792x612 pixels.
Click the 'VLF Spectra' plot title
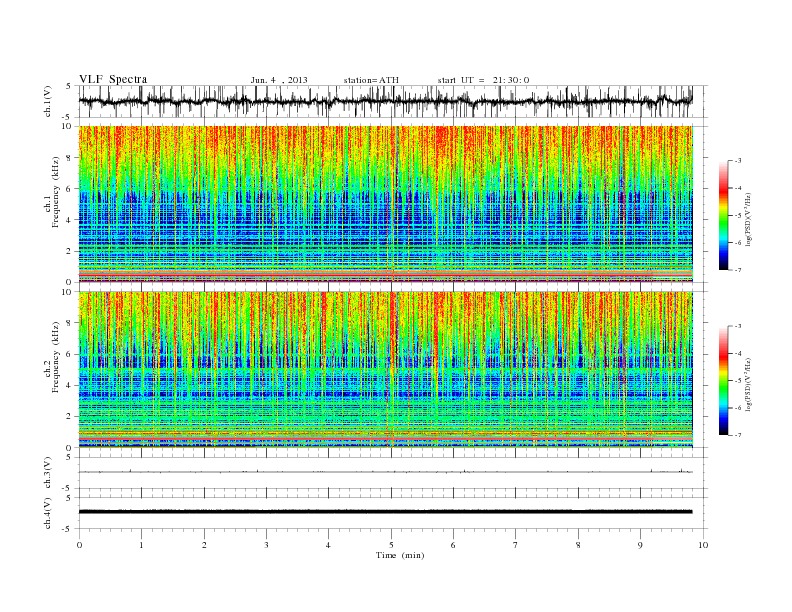coord(113,79)
